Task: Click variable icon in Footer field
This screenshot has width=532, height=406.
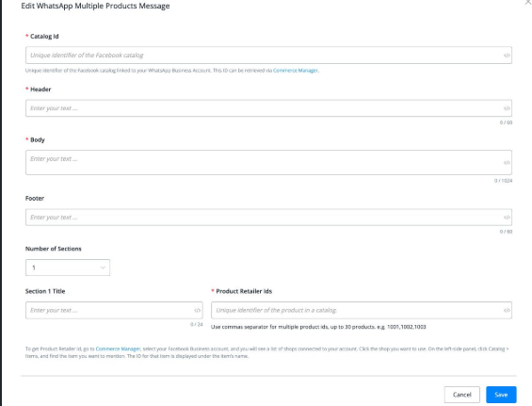Action: point(507,218)
